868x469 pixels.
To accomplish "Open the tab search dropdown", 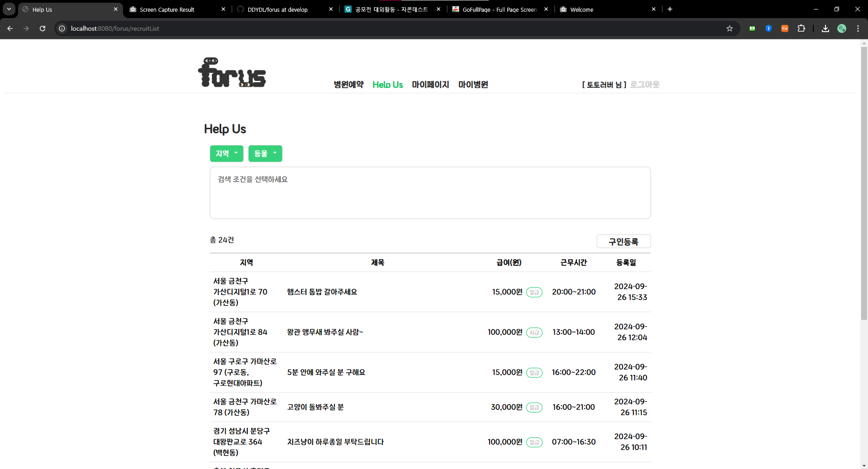I will pos(9,9).
